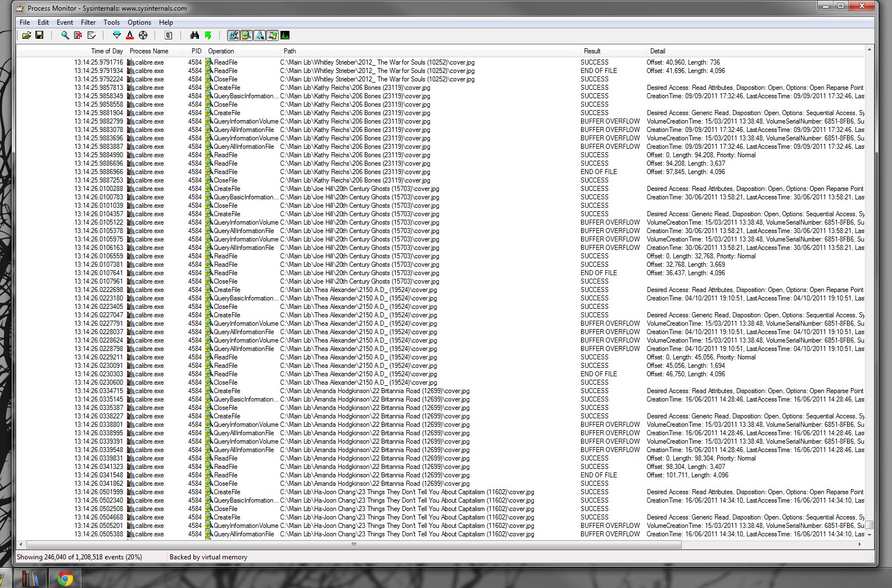Click BUFFER OVERFLOW result at 13:14:26.0227791
This screenshot has width=892, height=588.
pyautogui.click(x=610, y=323)
